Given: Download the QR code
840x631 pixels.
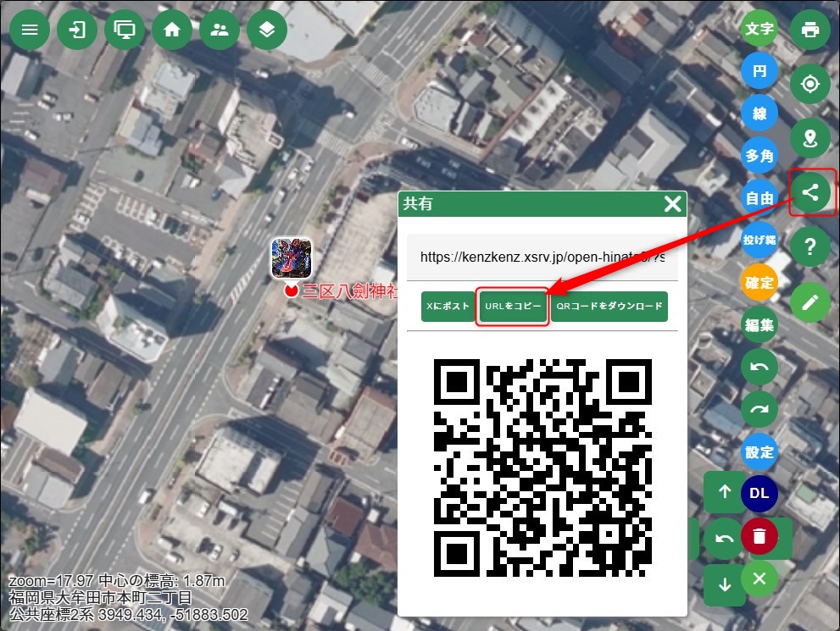Looking at the screenshot, I should point(609,307).
